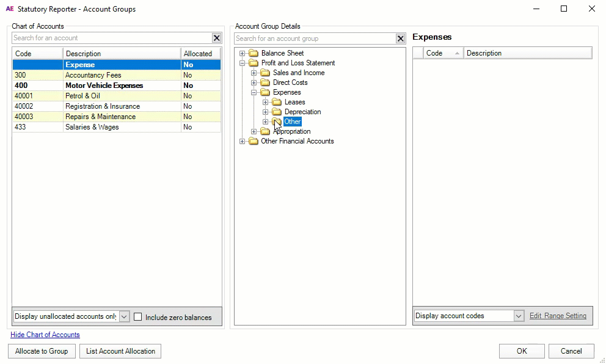This screenshot has height=364, width=606.
Task: Sort accounts by the Allocated column header
Action: pos(198,54)
